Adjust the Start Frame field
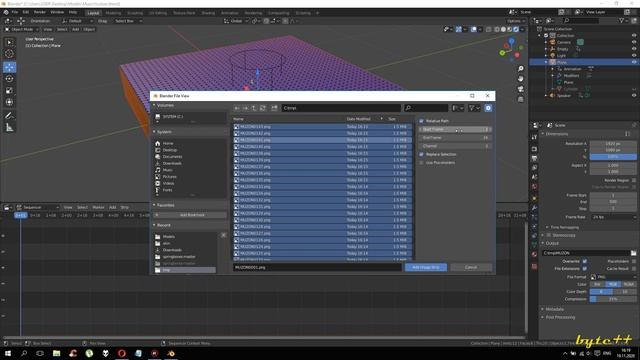 click(455, 129)
